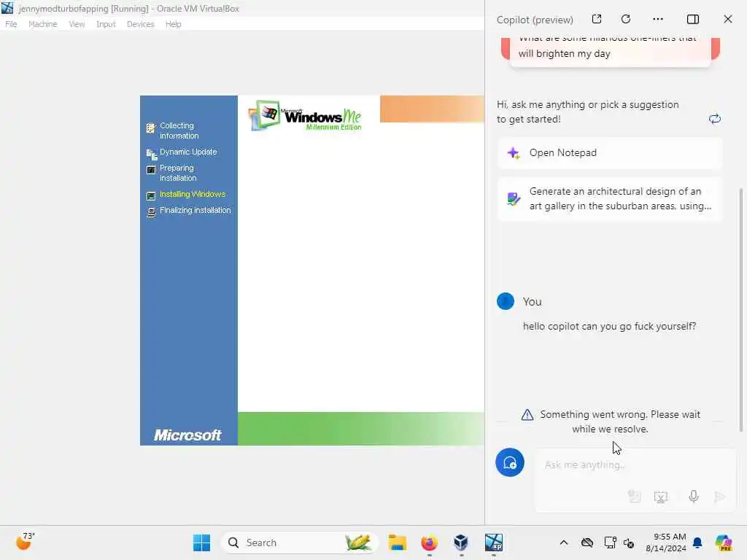Click the user avatar next to You
The width and height of the screenshot is (747, 560).
coord(506,301)
